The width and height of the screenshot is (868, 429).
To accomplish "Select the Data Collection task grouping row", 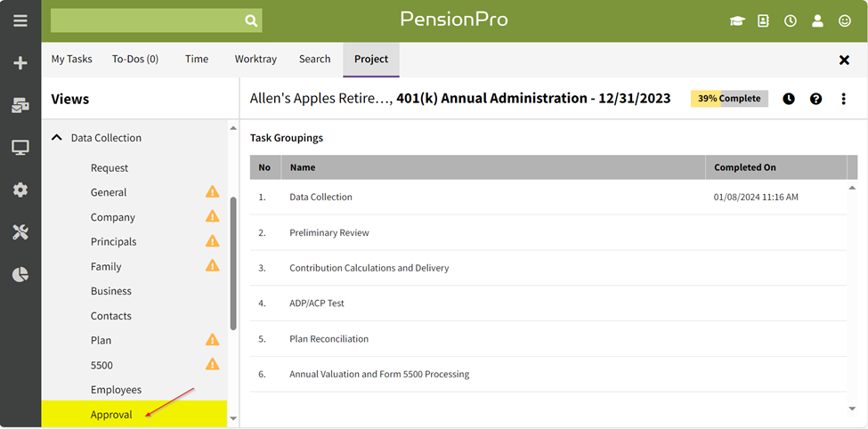I will click(x=548, y=197).
